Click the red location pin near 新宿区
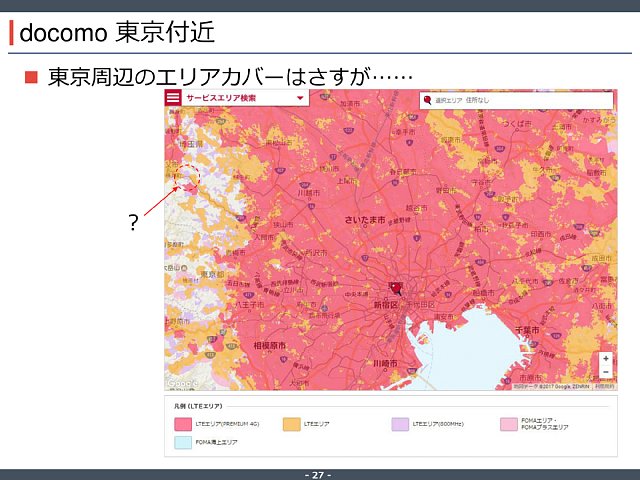Screen dimensions: 640x480 [396, 289]
